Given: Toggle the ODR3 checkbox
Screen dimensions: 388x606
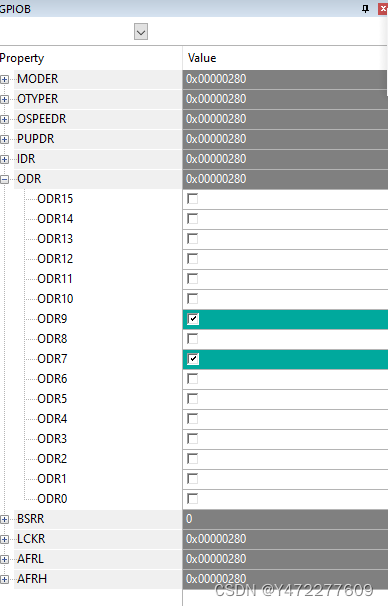Looking at the screenshot, I should pos(192,439).
